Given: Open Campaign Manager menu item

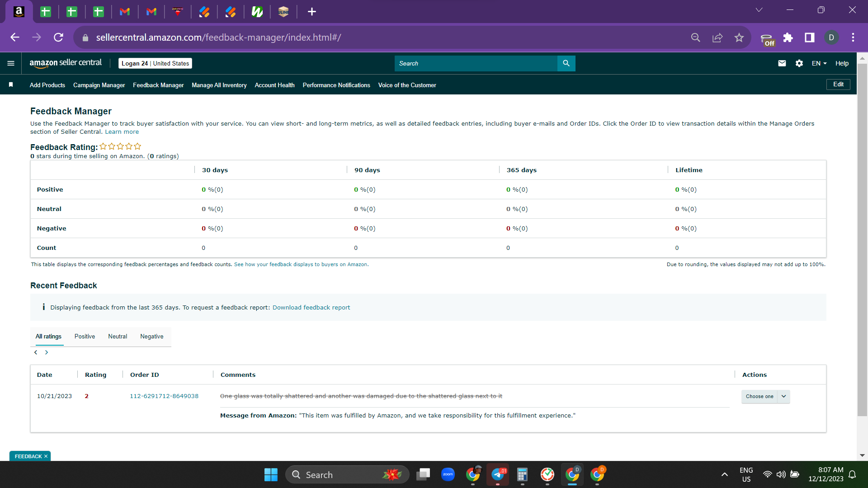Looking at the screenshot, I should 99,85.
